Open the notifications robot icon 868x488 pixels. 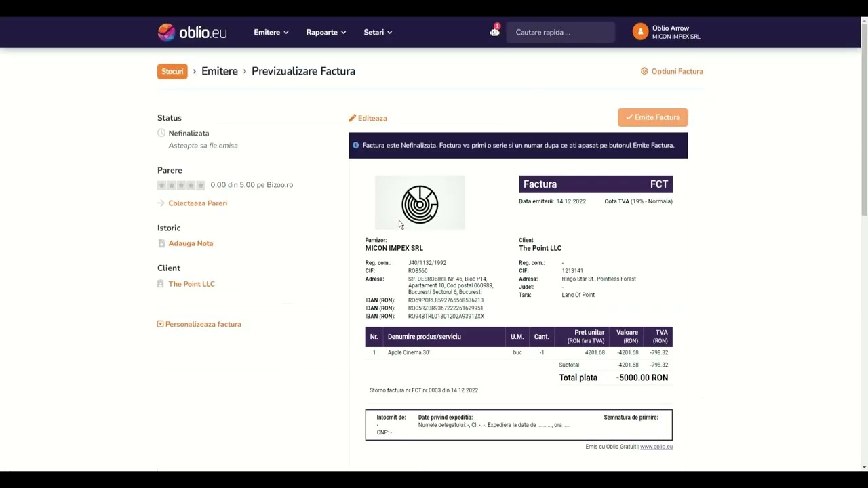[495, 31]
